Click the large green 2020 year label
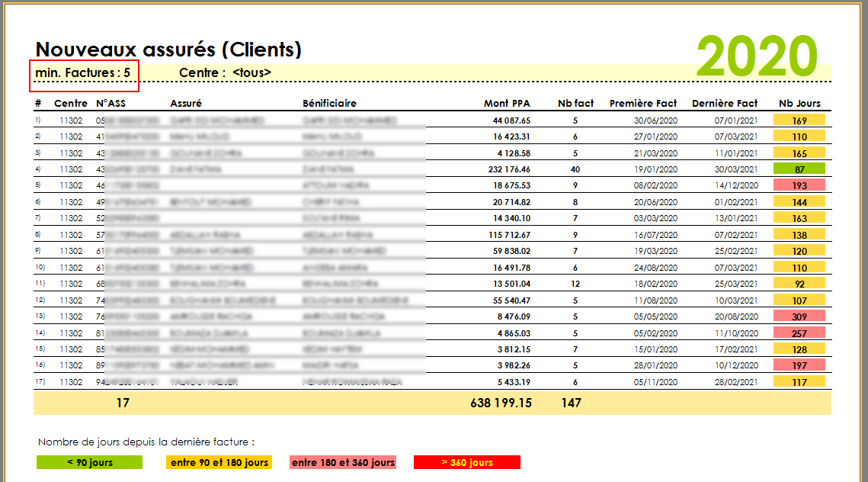The height and width of the screenshot is (482, 868). (x=756, y=56)
